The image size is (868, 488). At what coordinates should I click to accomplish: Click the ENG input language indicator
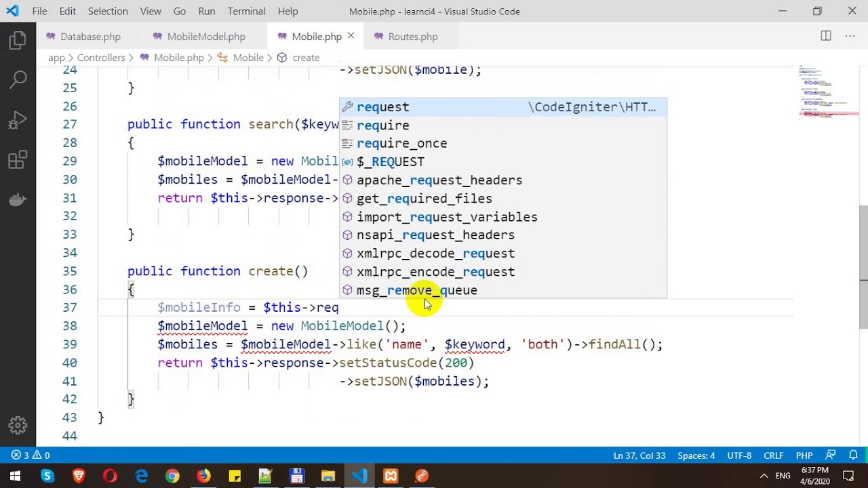pos(783,476)
